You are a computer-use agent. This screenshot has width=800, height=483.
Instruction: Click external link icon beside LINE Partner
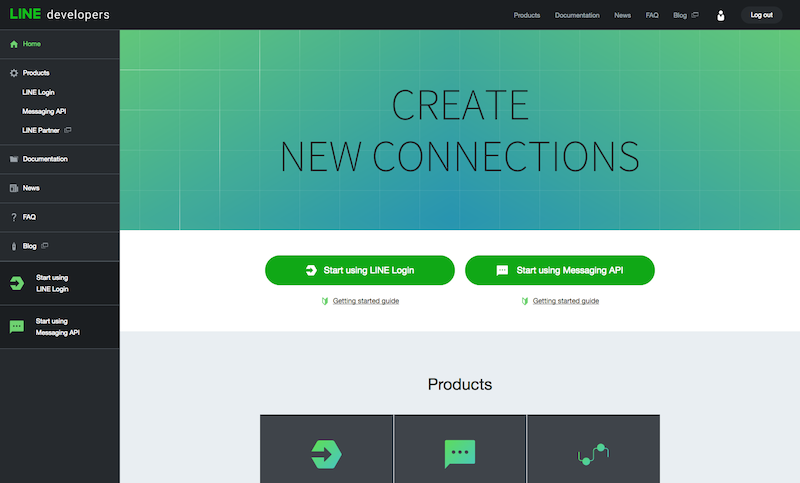click(68, 130)
